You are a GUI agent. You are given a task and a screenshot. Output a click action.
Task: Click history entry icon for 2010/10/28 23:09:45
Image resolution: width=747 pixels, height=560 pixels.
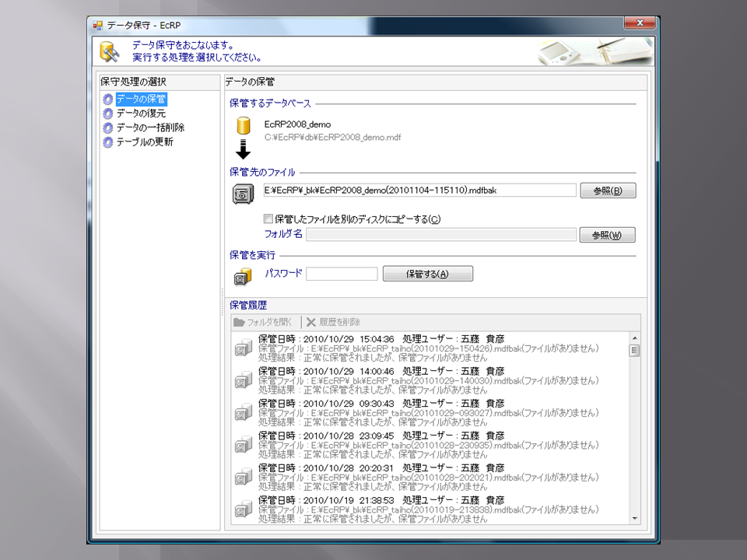[x=244, y=445]
